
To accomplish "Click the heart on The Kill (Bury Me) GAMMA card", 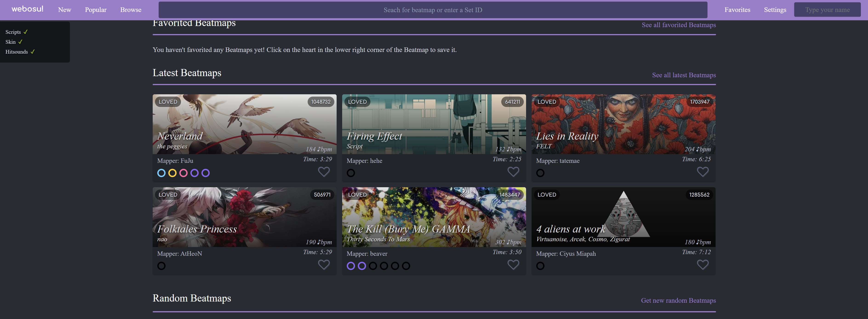I will pos(513,265).
